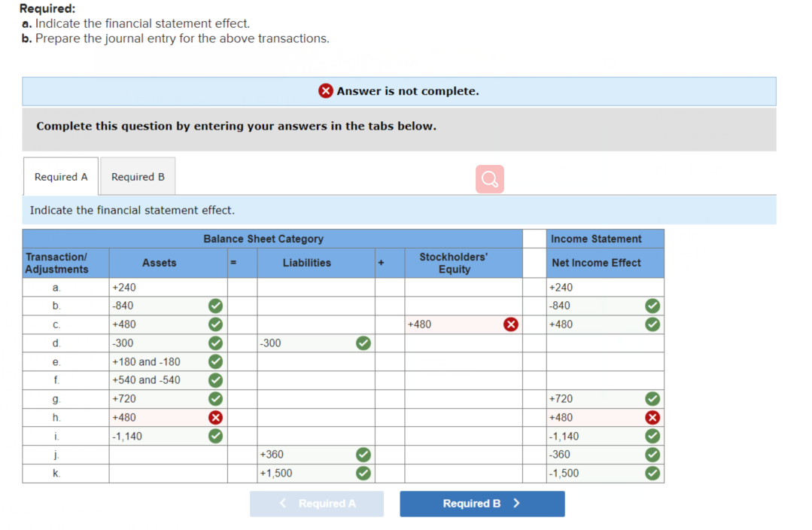Click the green checkmark for row d Liabilities

point(363,343)
